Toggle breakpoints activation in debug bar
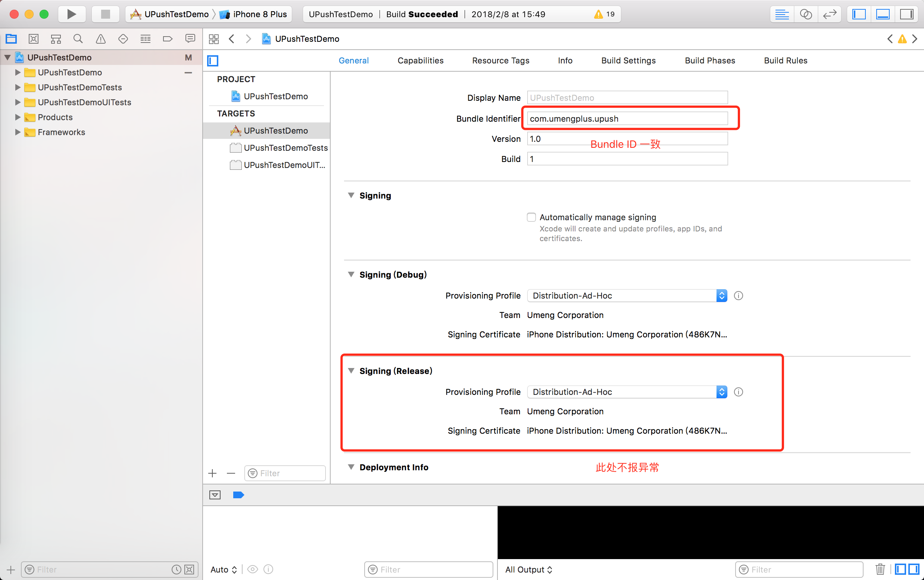Screen dimensions: 924x580 (238, 495)
